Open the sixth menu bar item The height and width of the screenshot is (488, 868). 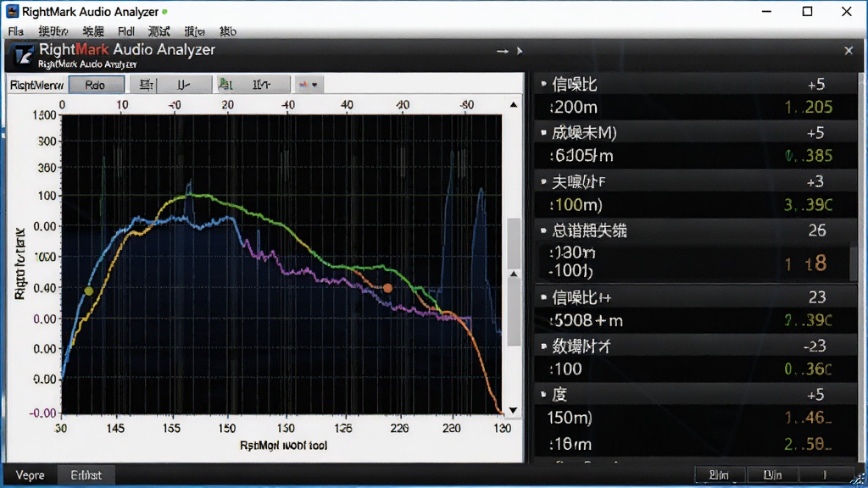point(194,31)
